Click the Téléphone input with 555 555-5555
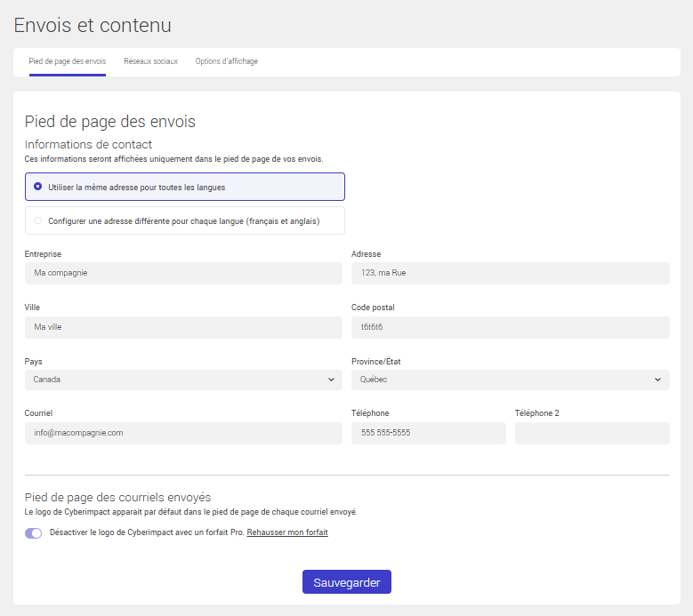Screen dimensions: 693x616 pyautogui.click(x=428, y=433)
